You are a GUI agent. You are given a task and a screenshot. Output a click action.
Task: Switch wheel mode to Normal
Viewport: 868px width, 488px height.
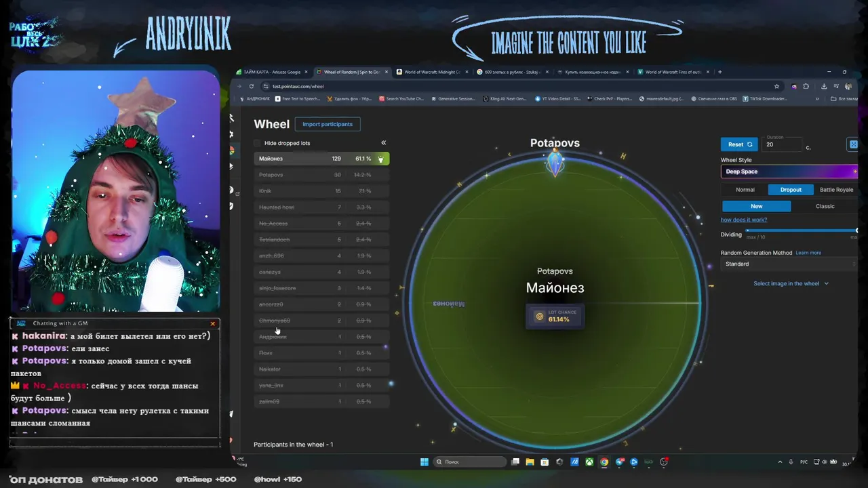[745, 190]
